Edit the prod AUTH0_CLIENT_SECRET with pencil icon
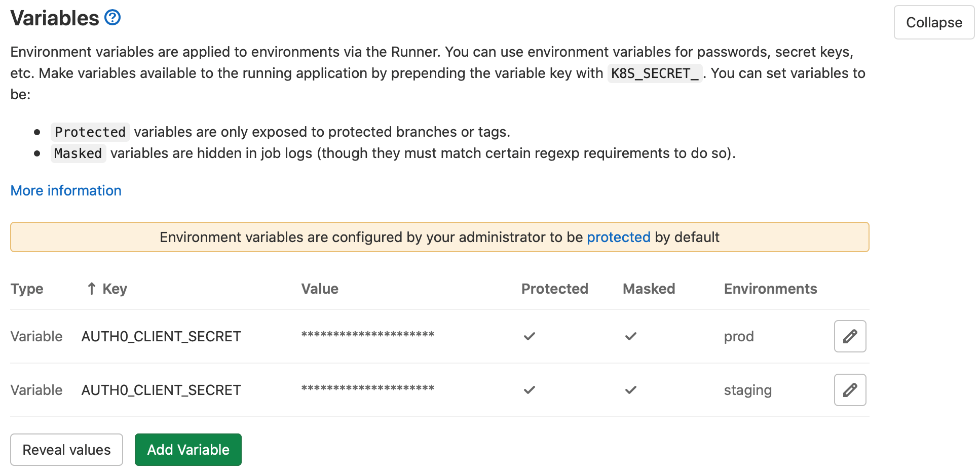The width and height of the screenshot is (980, 476). [x=849, y=336]
